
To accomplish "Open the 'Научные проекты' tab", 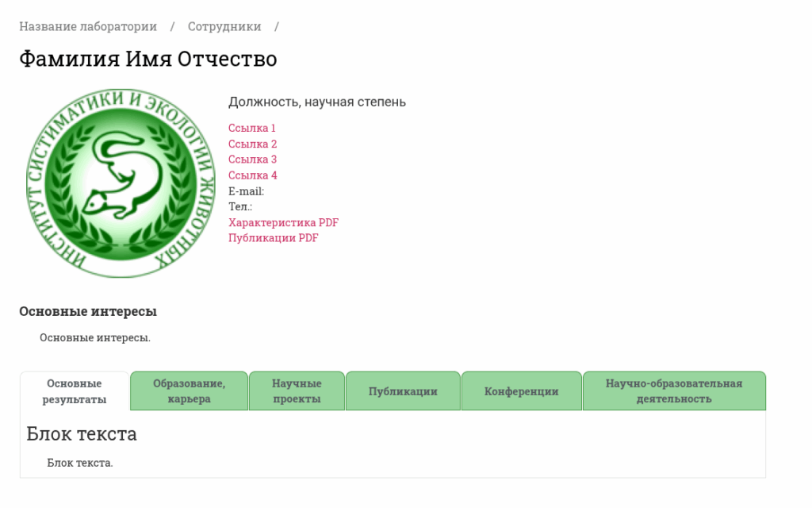I will pyautogui.click(x=297, y=391).
